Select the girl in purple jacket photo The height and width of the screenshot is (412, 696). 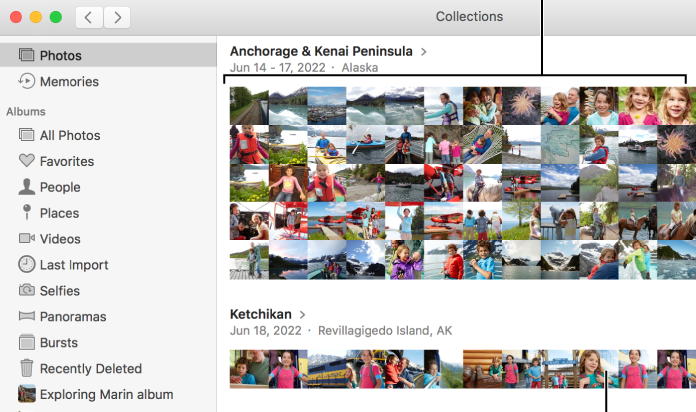tap(404, 260)
